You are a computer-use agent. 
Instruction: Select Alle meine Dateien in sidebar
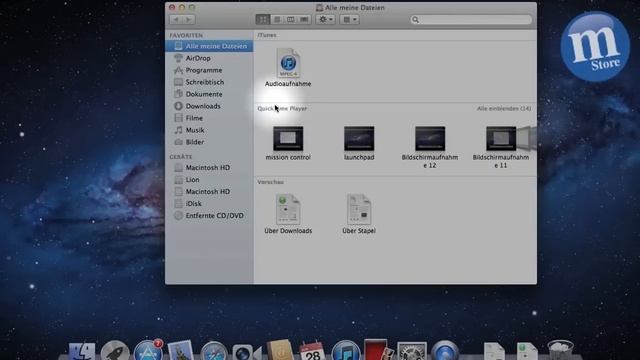point(209,46)
